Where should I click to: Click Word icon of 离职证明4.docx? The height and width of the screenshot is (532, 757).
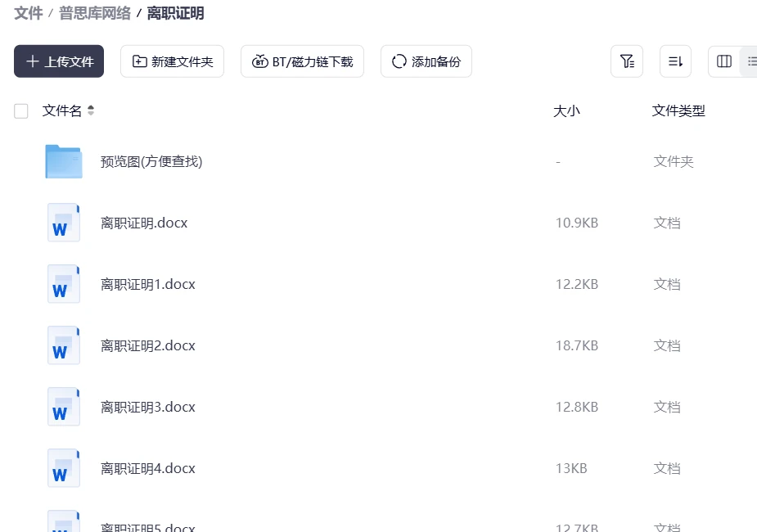(64, 468)
